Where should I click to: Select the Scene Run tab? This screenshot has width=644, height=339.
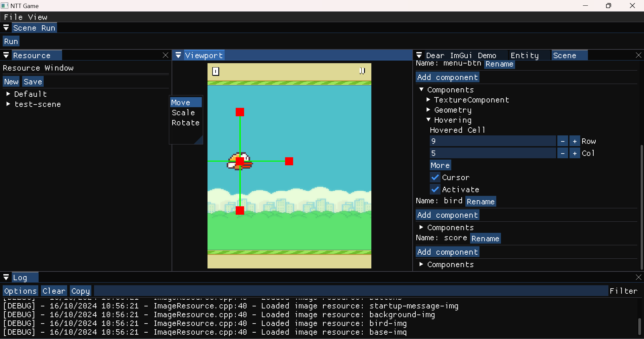tap(34, 28)
